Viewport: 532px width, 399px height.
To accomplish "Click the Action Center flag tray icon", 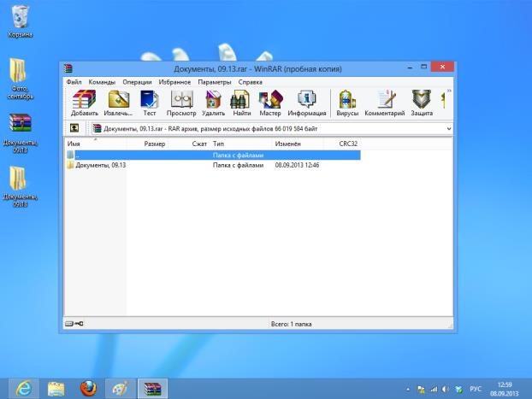I will click(x=421, y=389).
